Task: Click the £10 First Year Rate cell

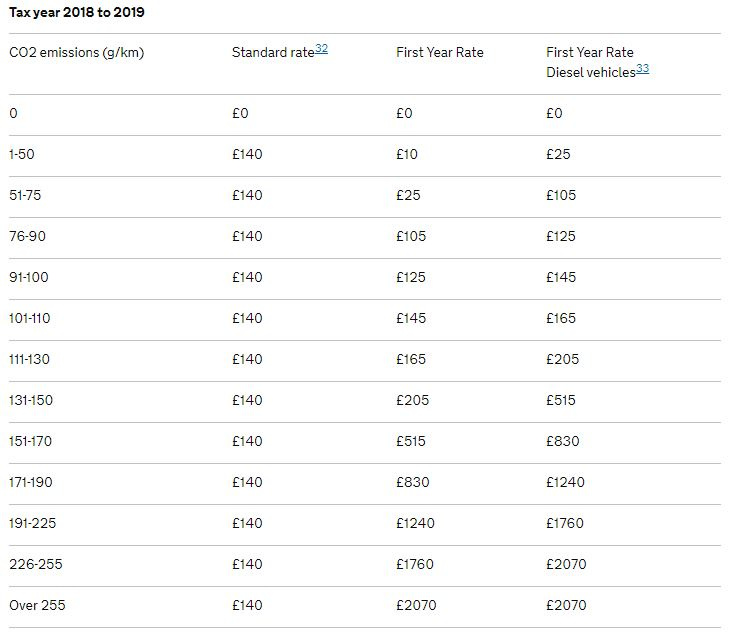Action: [407, 154]
